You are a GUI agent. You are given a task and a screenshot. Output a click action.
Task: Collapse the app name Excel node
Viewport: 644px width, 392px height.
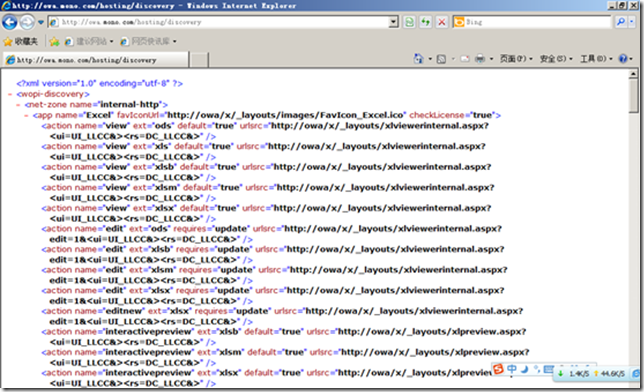coord(26,115)
